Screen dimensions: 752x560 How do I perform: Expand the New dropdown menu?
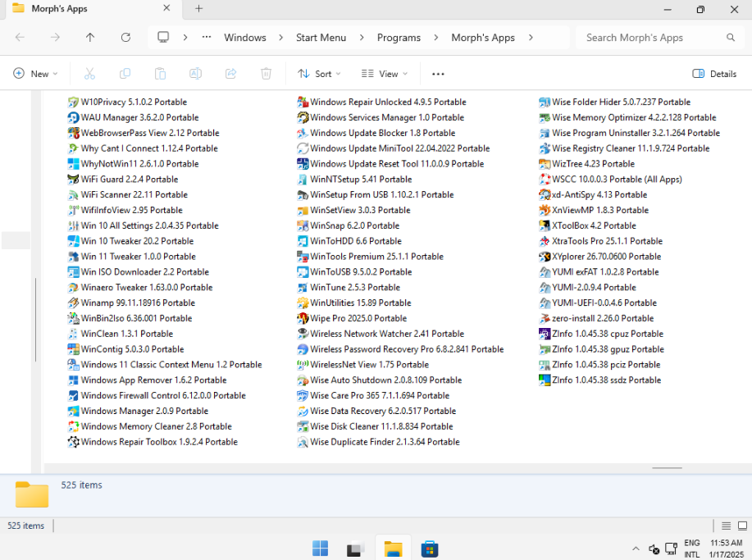pyautogui.click(x=36, y=74)
